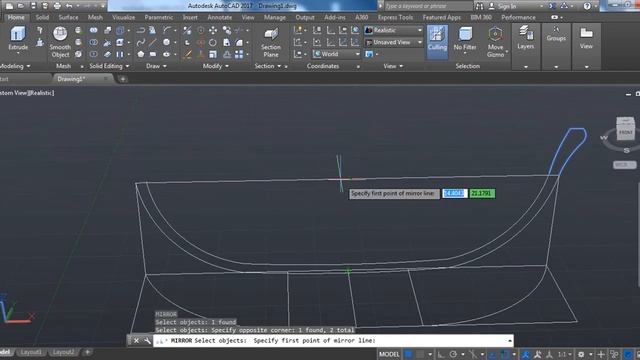Click the MODEL status bar button
The height and width of the screenshot is (360, 640).
click(x=389, y=354)
